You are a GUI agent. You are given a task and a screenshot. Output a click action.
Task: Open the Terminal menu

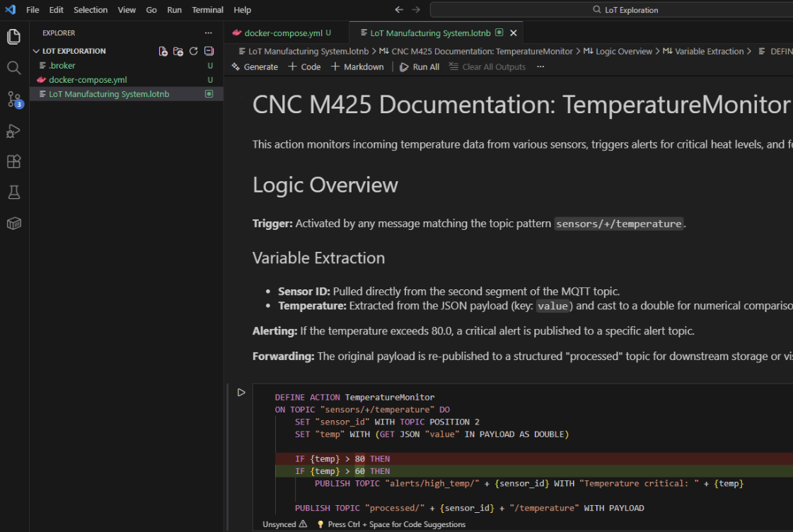click(207, 10)
